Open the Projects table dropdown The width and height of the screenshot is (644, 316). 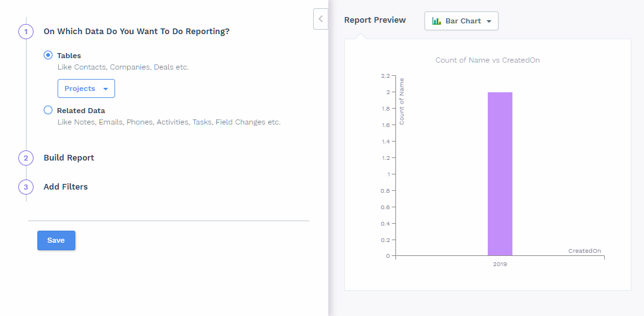tap(86, 89)
